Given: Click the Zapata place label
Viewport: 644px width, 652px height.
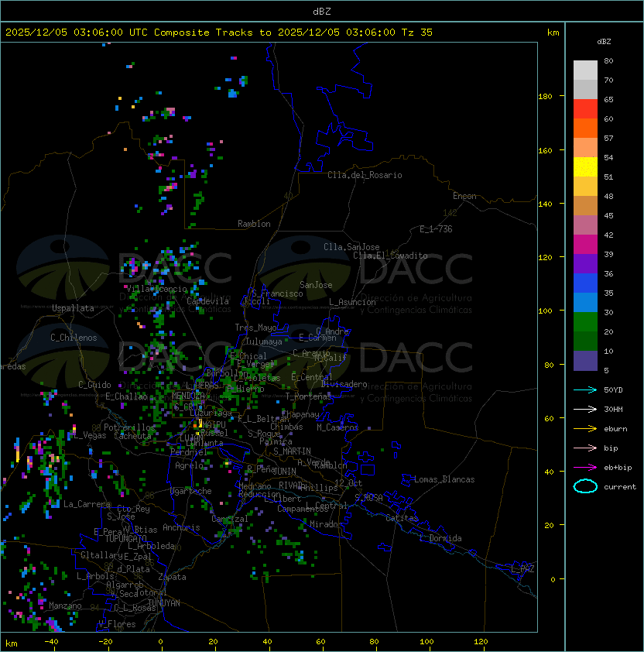Looking at the screenshot, I should [172, 577].
